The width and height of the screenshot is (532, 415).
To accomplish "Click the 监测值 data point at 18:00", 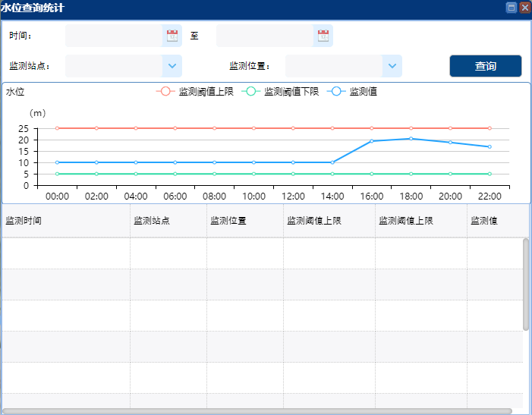I will coord(411,138).
